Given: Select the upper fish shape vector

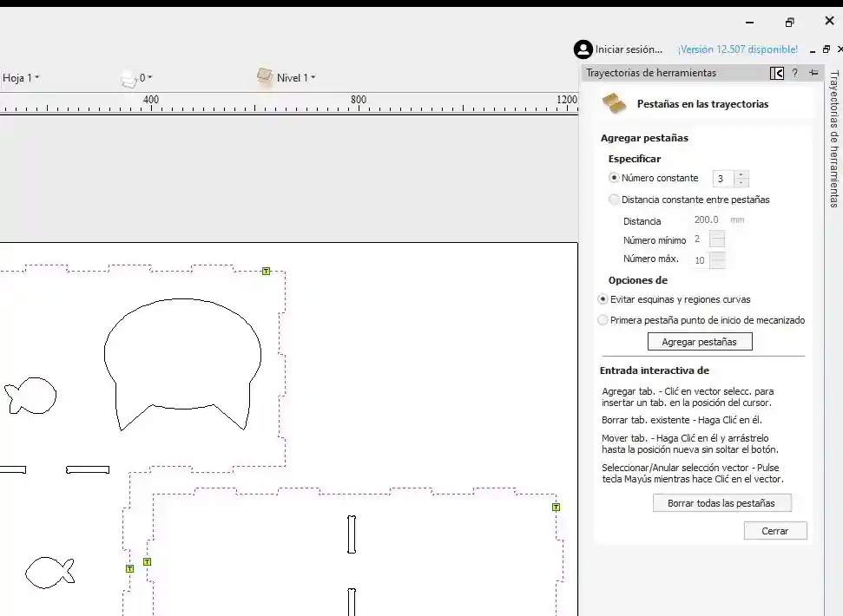Looking at the screenshot, I should click(30, 396).
